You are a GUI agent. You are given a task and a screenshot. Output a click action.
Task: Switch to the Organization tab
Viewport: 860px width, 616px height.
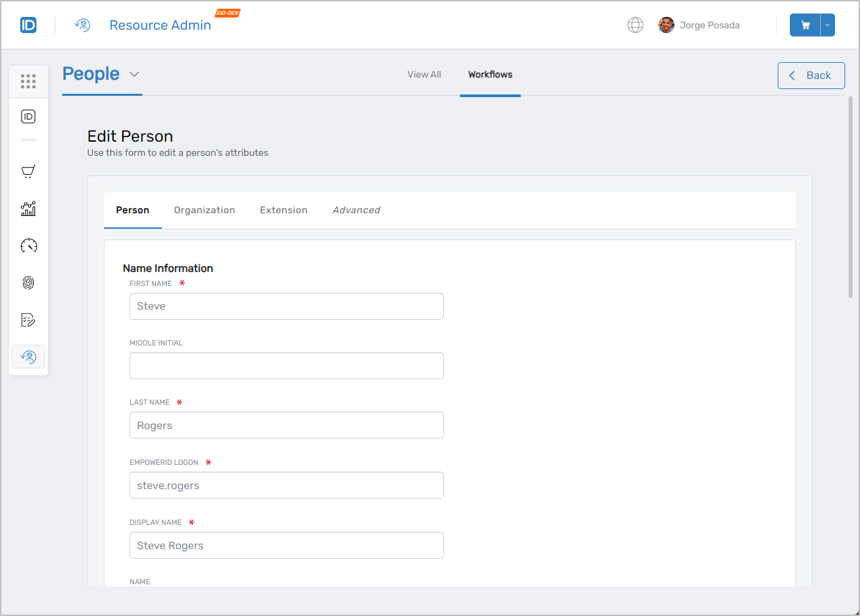(x=204, y=211)
